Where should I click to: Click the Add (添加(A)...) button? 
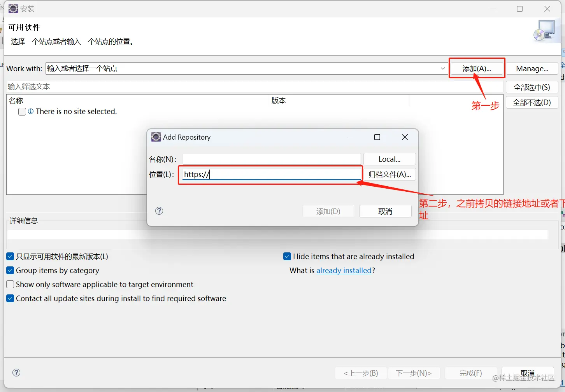pos(477,68)
